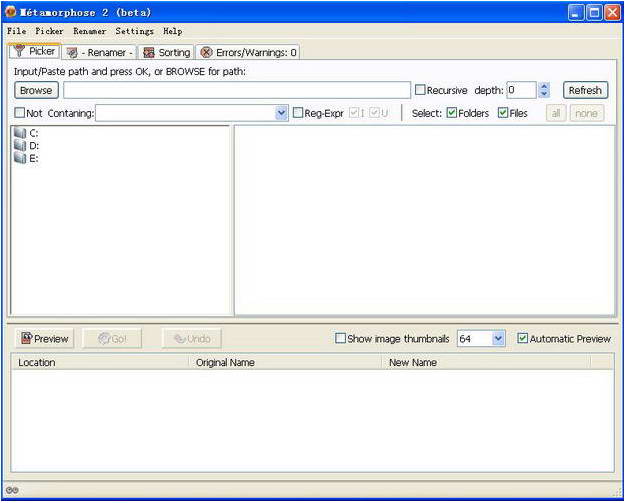This screenshot has width=626, height=503.
Task: Click the D: drive icon
Action: [x=20, y=145]
